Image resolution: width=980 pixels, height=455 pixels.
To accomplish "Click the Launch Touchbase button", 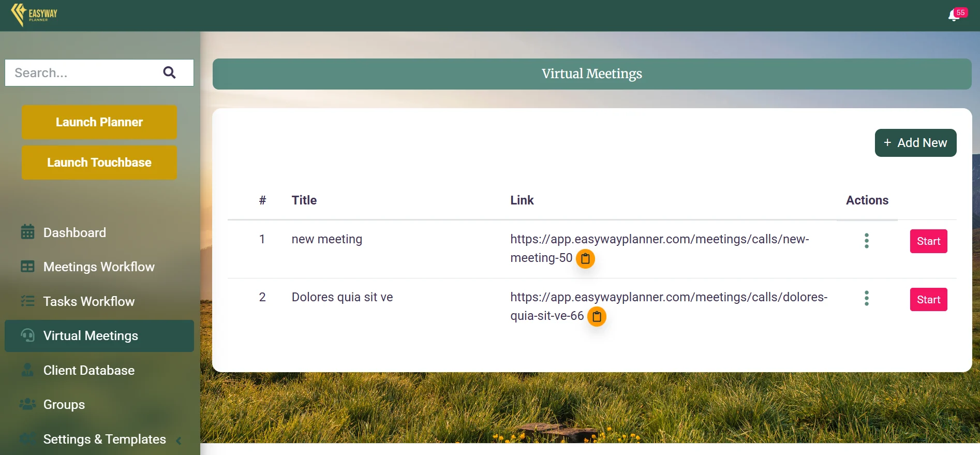I will pyautogui.click(x=99, y=163).
